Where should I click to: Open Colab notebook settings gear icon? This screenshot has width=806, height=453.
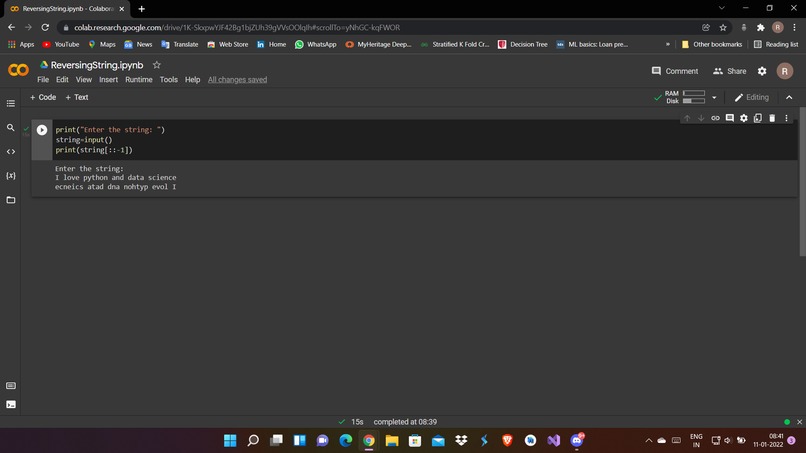coord(762,71)
